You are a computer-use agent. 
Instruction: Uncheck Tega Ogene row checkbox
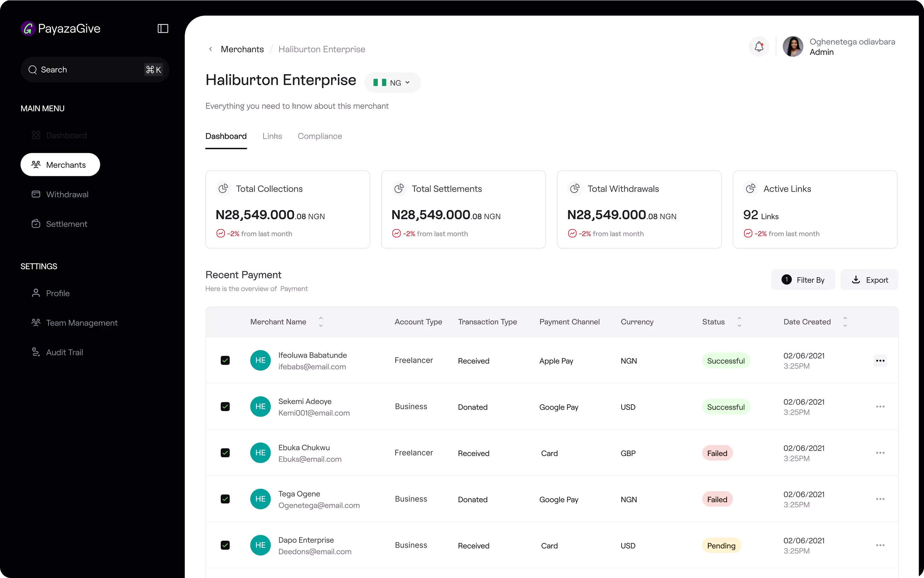[x=225, y=499]
